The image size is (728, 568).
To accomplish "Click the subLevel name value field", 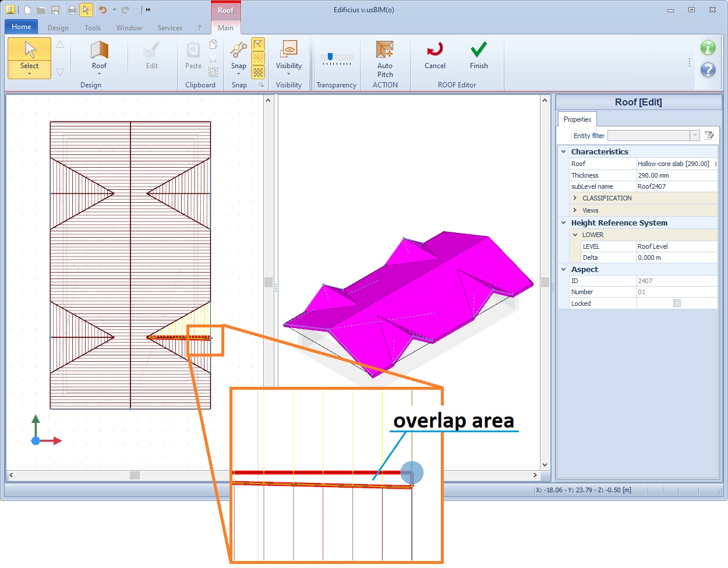I will coord(676,186).
